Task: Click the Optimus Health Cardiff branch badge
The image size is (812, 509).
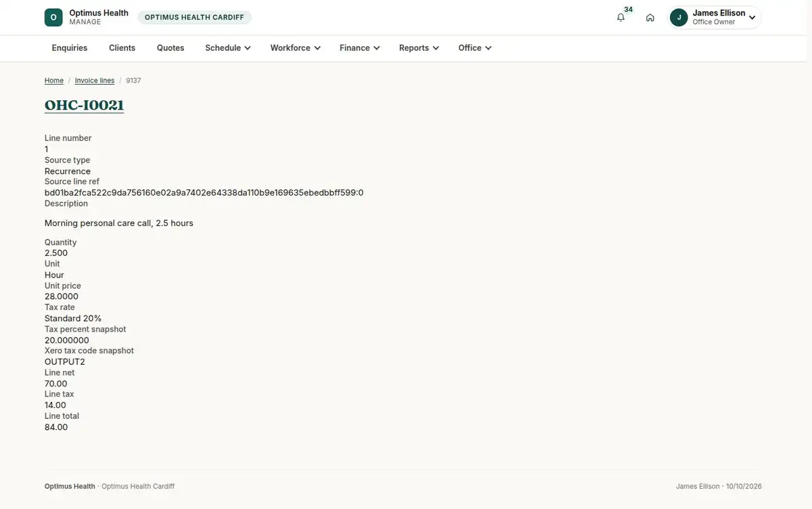Action: pyautogui.click(x=194, y=18)
